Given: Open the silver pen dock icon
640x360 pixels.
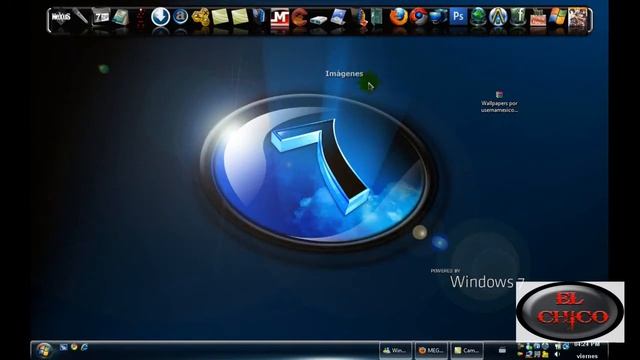Looking at the screenshot, I should click(81, 17).
